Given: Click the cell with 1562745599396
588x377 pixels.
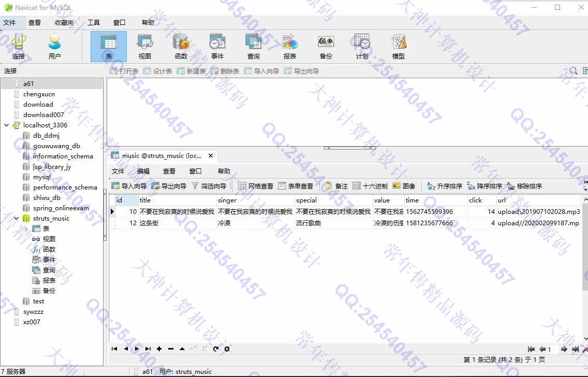Looking at the screenshot, I should pyautogui.click(x=436, y=212).
